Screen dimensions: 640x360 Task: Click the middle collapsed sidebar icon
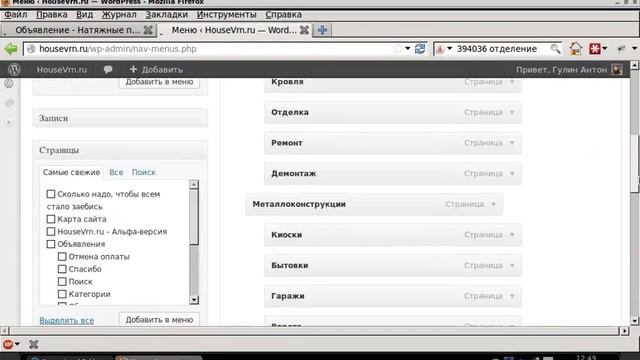pyautogui.click(x=9, y=103)
